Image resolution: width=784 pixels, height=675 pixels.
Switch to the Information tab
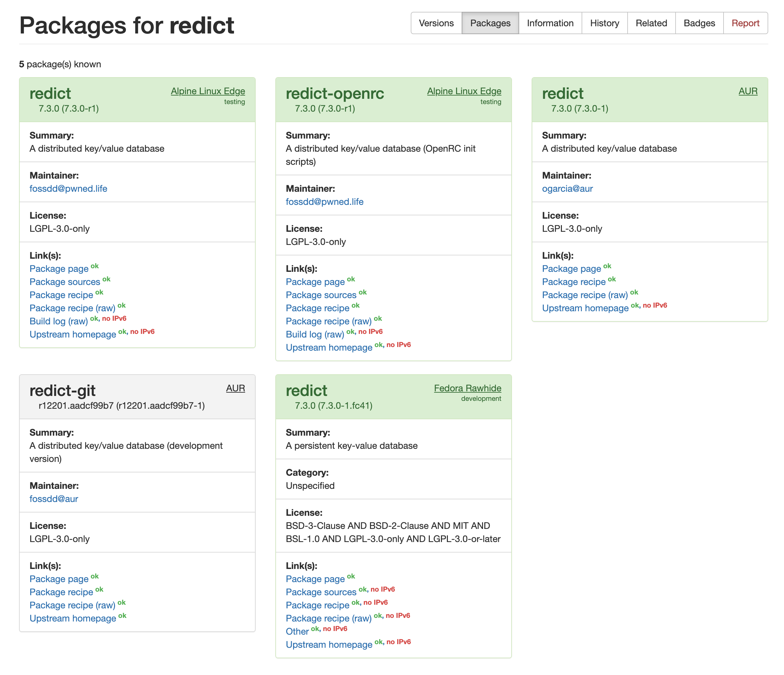point(550,23)
